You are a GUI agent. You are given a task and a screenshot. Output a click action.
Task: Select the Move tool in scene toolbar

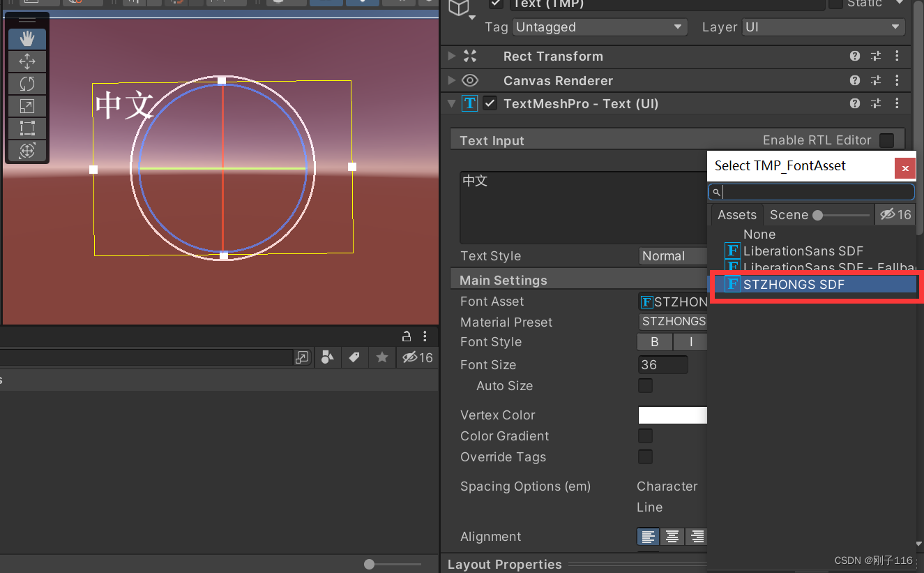[27, 61]
